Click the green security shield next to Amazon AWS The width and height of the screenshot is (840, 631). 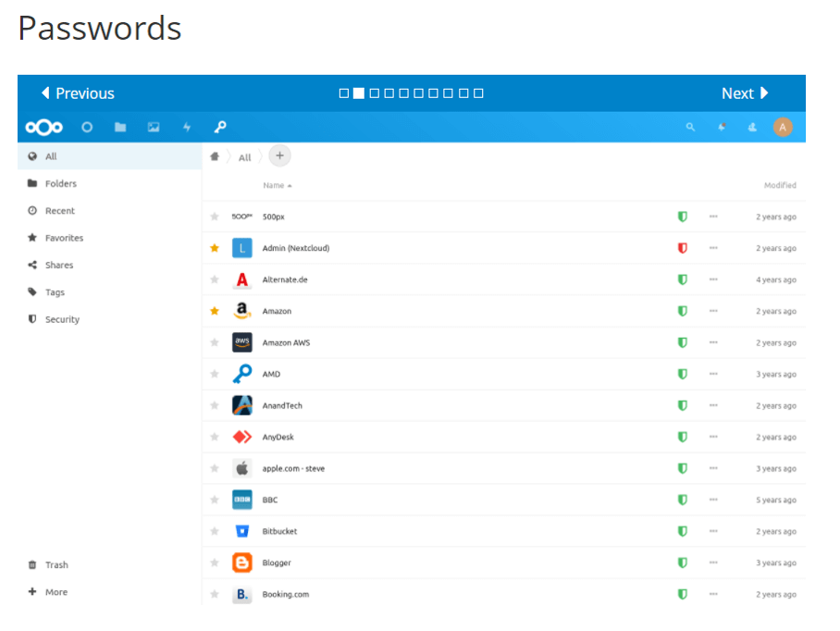[682, 342]
